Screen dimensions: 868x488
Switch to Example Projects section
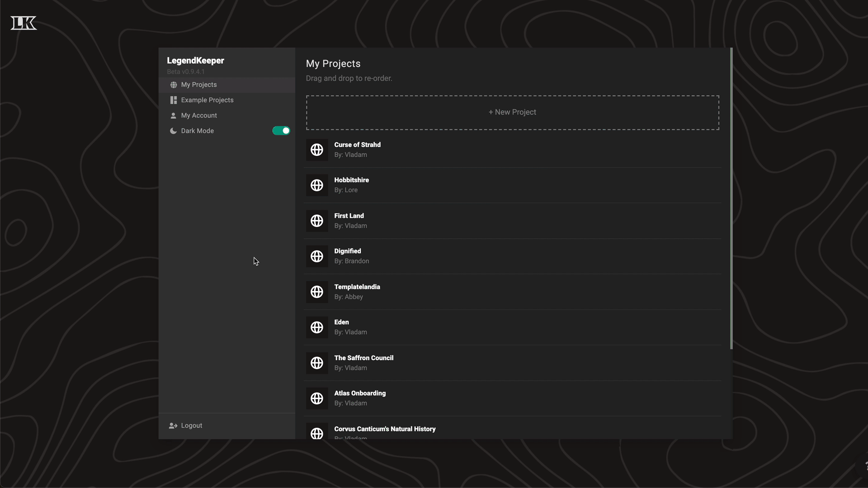tap(207, 100)
